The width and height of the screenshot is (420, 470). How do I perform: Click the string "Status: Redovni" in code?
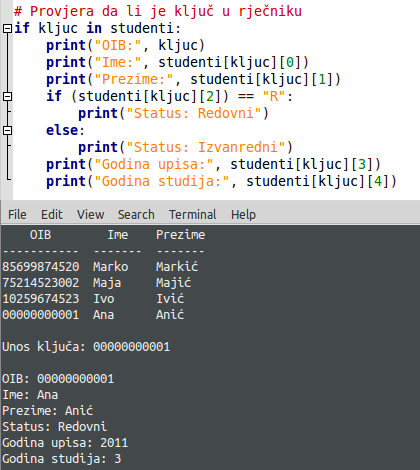[x=194, y=113]
